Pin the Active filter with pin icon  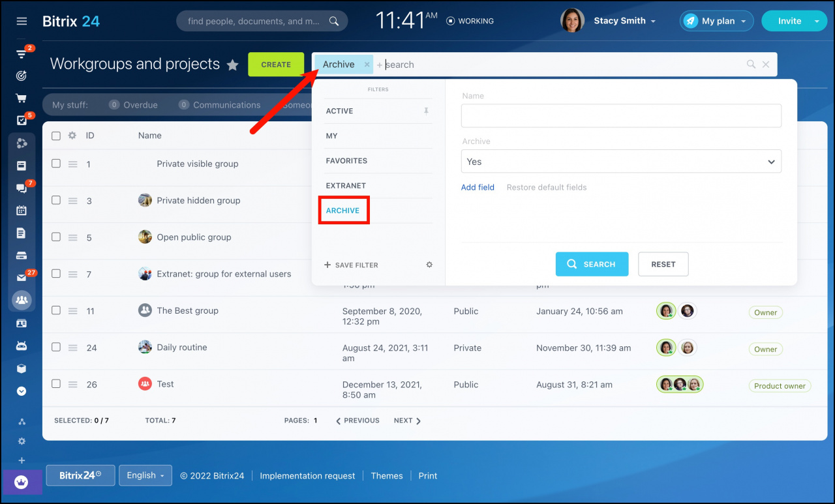[426, 111]
